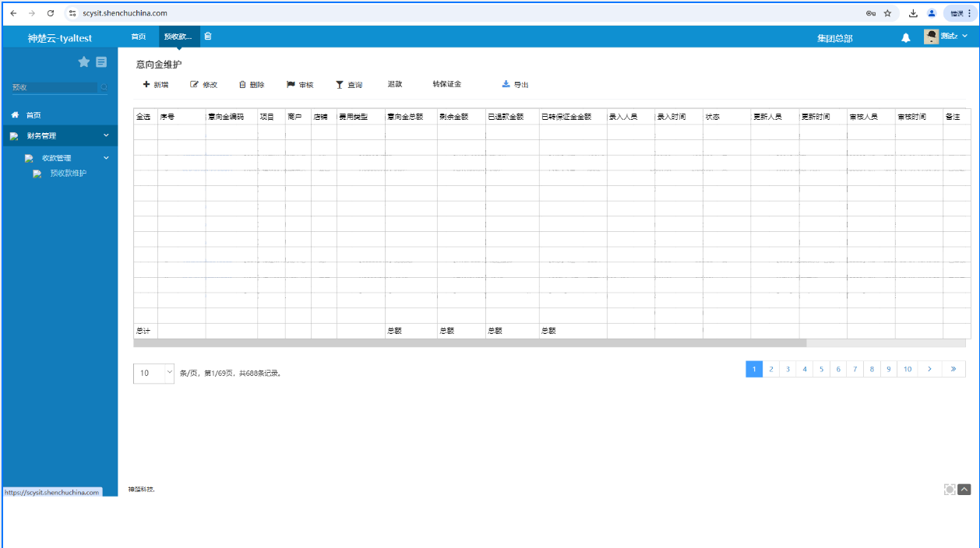
Task: Click the 修改 edit button
Action: 204,84
